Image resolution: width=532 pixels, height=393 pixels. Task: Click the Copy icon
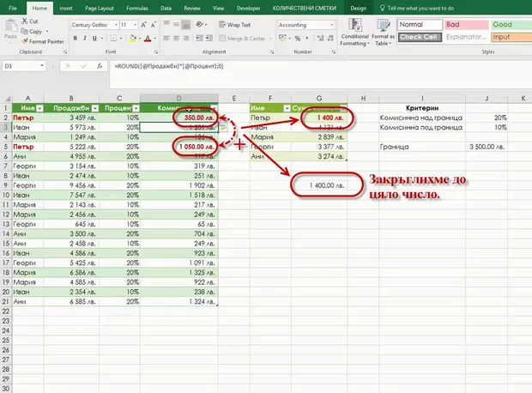24,31
